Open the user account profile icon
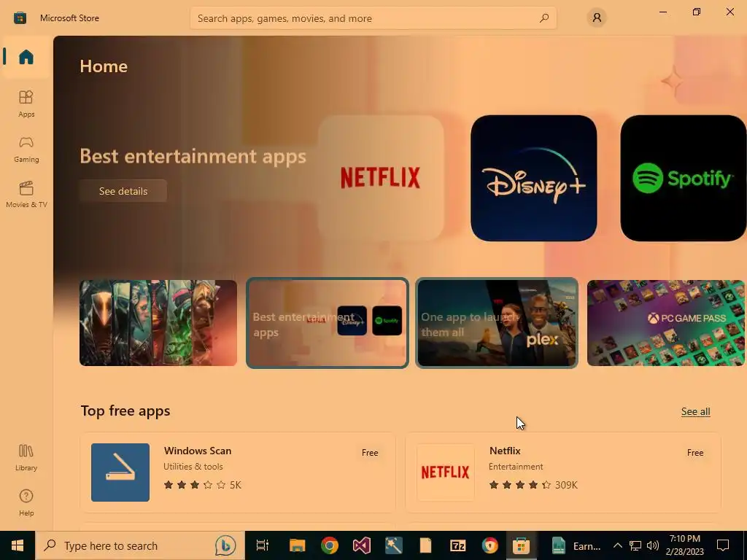 (597, 18)
